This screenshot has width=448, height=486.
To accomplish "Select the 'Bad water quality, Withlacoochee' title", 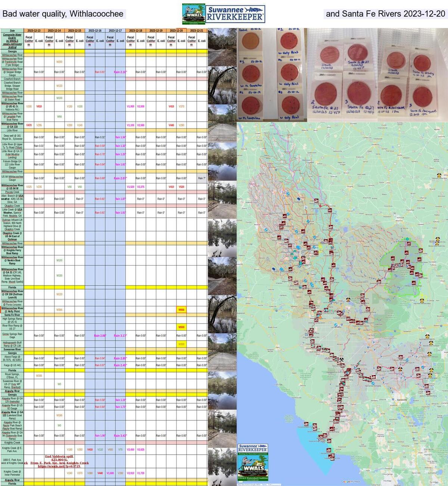I will 63,14.
